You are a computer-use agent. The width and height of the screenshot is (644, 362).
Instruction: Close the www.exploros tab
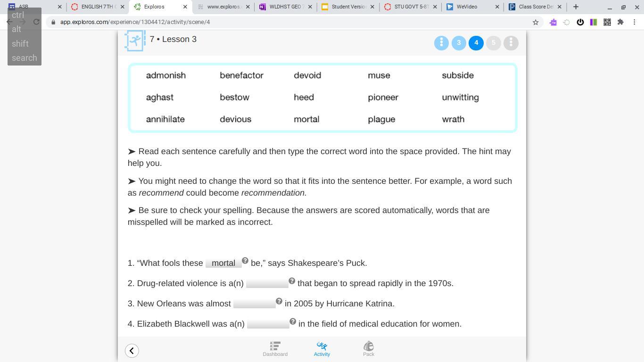click(x=248, y=7)
